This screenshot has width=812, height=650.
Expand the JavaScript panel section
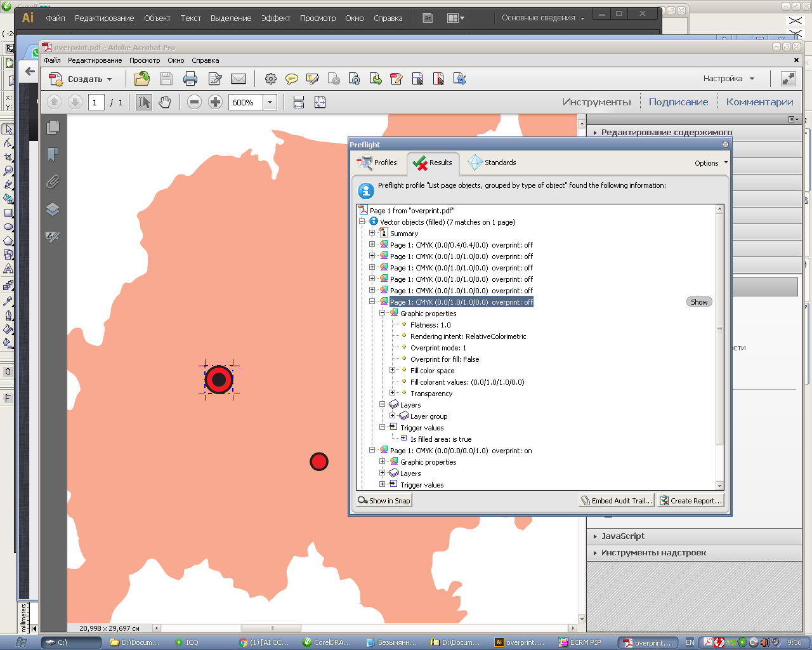pos(623,536)
